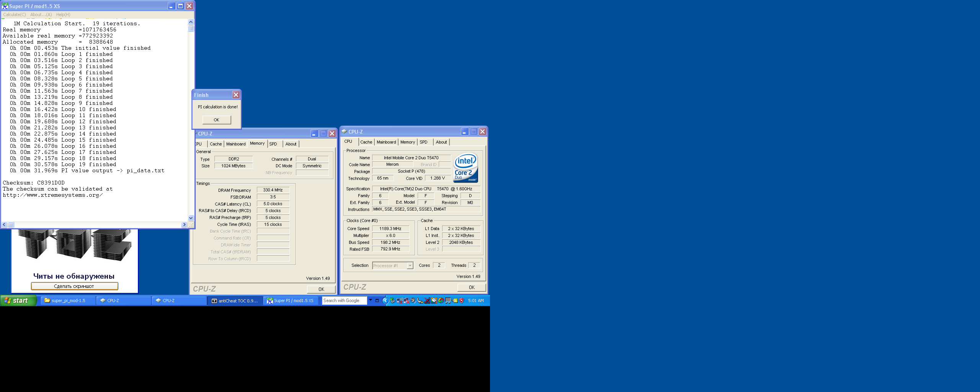Open the speaker volume tray icon
Screen dimensions: 980x392
tap(413, 301)
